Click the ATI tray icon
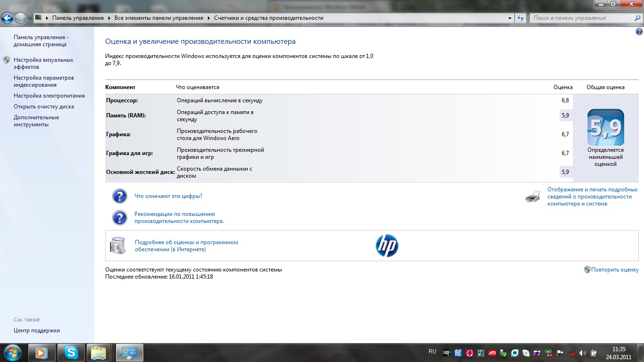644x362 pixels. 492,353
